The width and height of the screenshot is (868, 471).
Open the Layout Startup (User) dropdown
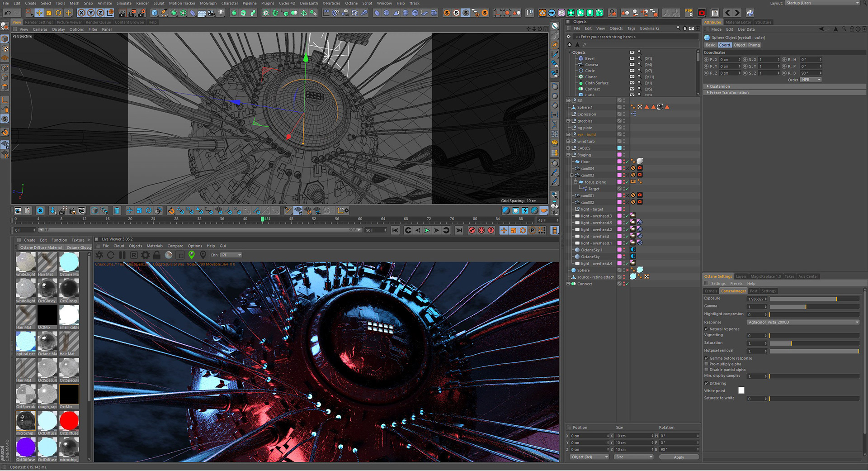coord(822,3)
